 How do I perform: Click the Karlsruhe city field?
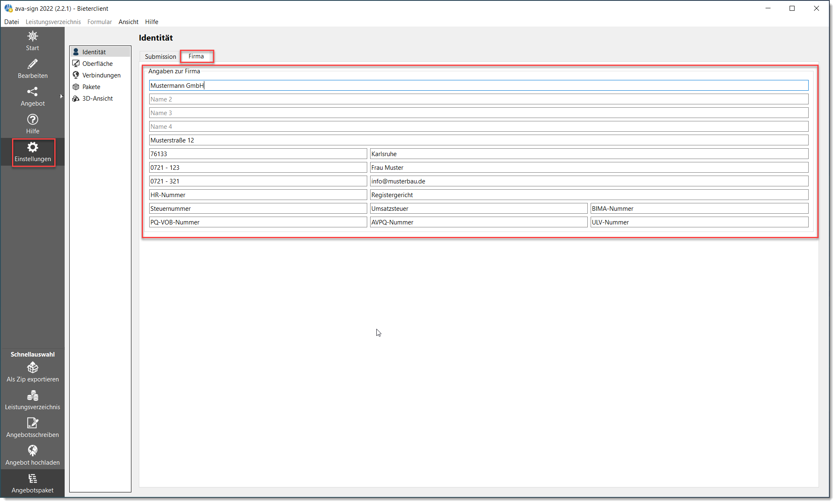point(589,154)
